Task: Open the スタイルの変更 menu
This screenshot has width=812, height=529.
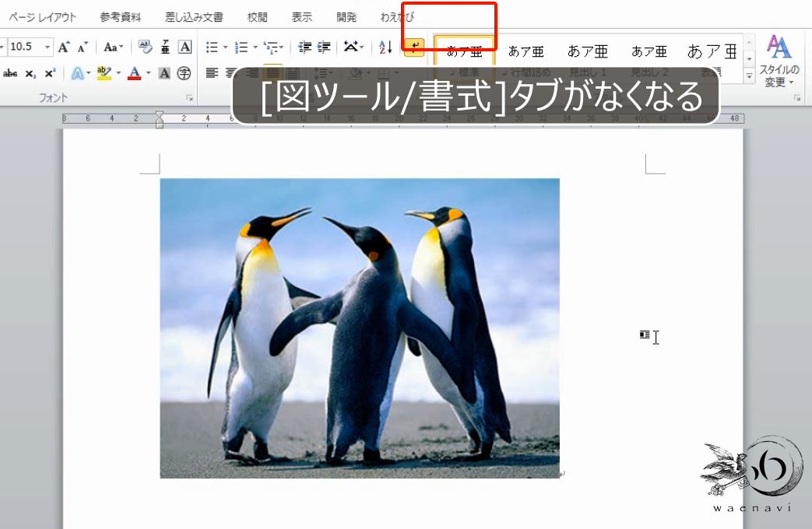Action: 779,61
